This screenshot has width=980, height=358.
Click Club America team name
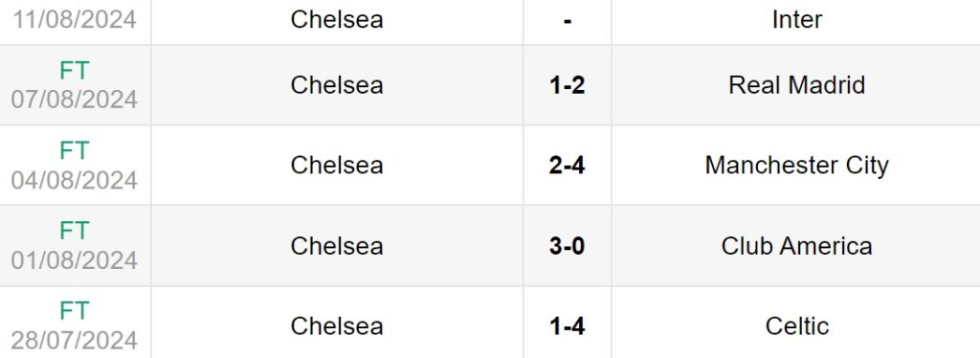[796, 246]
